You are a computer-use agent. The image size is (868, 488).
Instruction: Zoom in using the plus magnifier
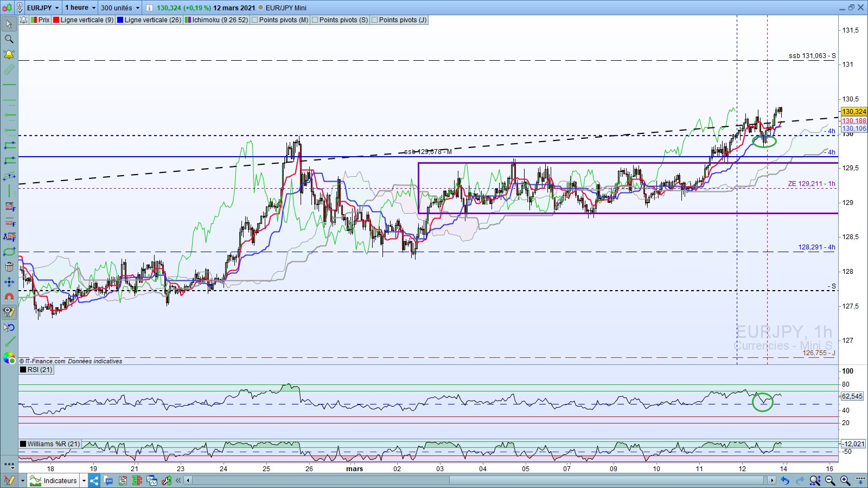coord(845,480)
